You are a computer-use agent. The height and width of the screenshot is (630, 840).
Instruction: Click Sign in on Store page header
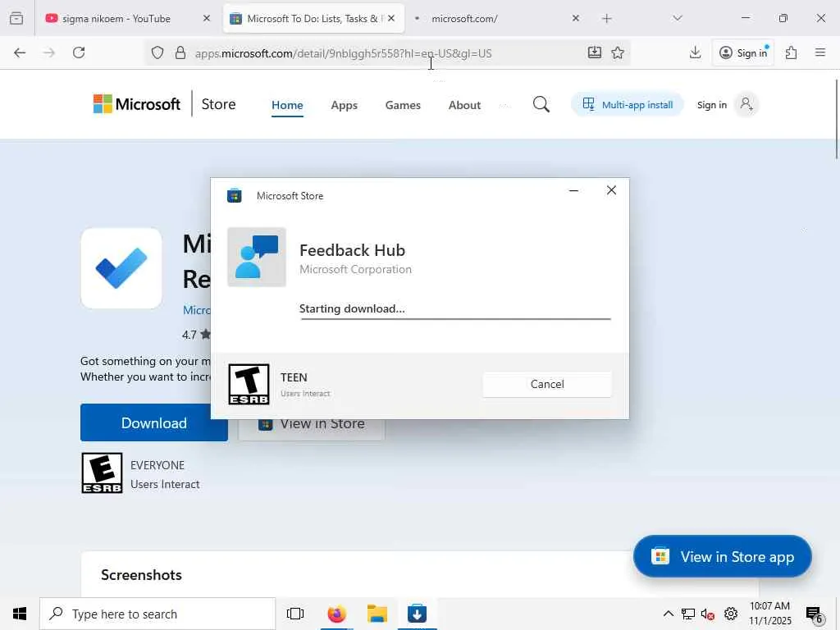tap(711, 105)
